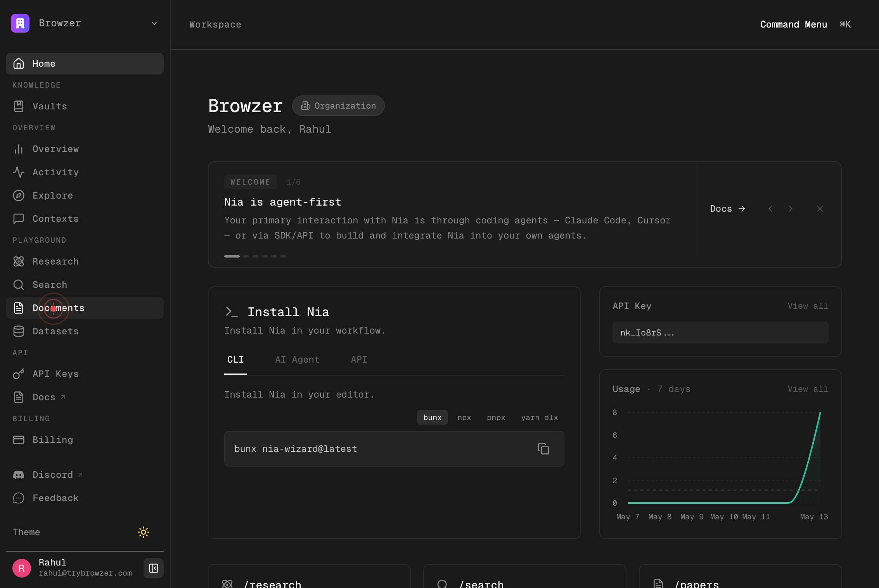Click the rahul@trybrowzer.com email text
The image size is (879, 588).
point(85,573)
